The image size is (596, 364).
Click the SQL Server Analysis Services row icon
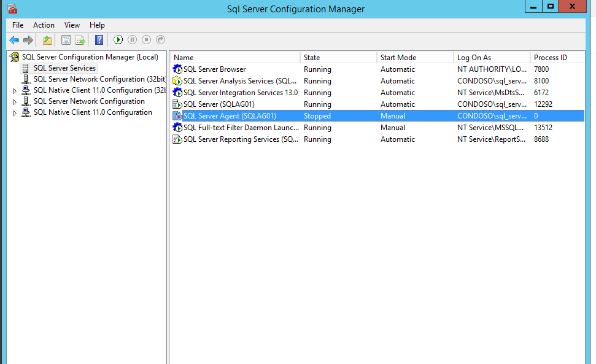[177, 81]
